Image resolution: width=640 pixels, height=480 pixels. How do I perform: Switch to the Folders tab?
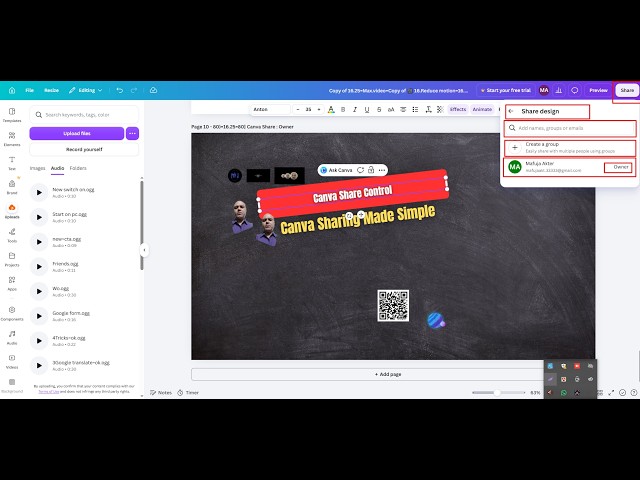[78, 168]
